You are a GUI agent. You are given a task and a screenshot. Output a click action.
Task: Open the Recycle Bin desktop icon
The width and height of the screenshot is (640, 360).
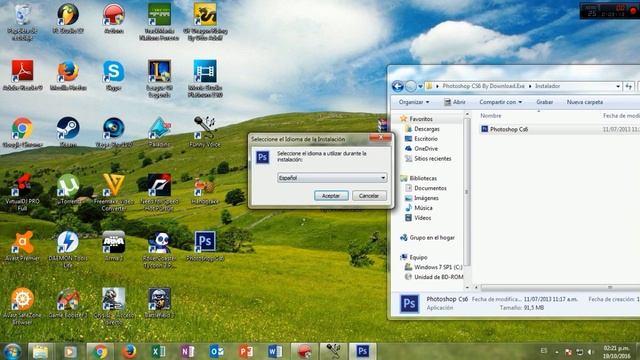point(22,21)
